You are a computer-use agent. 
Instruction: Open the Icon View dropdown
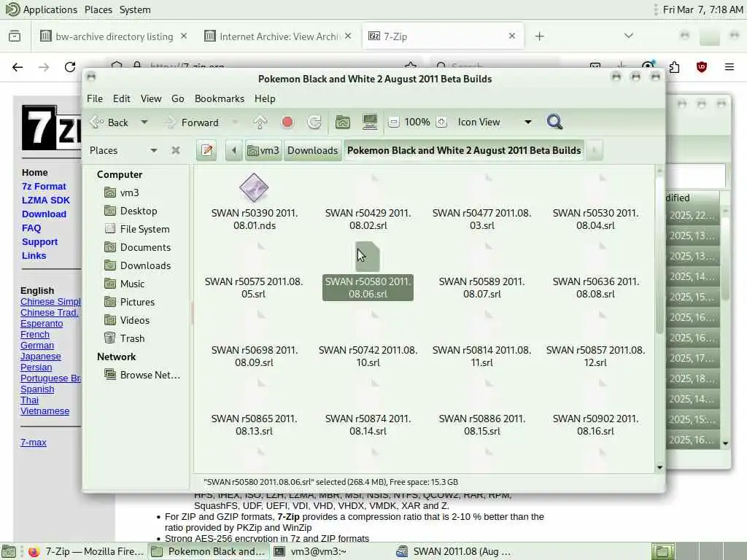click(494, 122)
